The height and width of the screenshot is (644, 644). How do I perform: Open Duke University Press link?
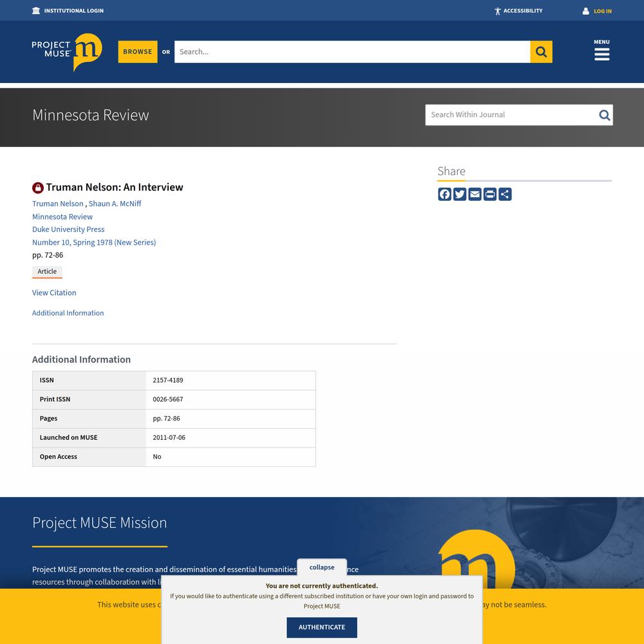pos(68,230)
